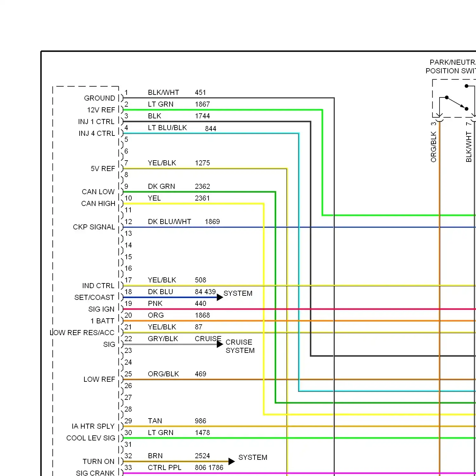This screenshot has height=476, width=476.
Task: Click circuit number 2361
Action: click(x=202, y=198)
